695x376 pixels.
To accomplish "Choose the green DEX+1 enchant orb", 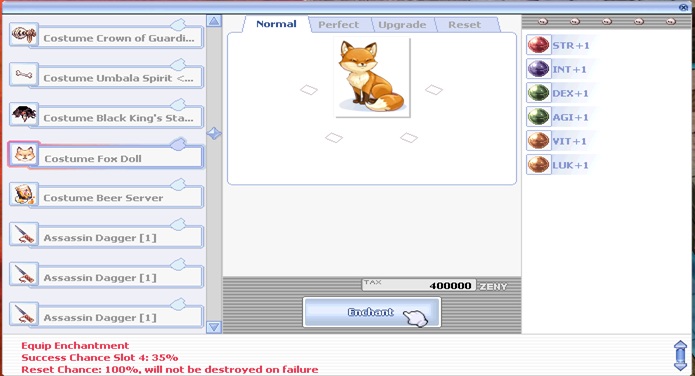I will point(539,93).
